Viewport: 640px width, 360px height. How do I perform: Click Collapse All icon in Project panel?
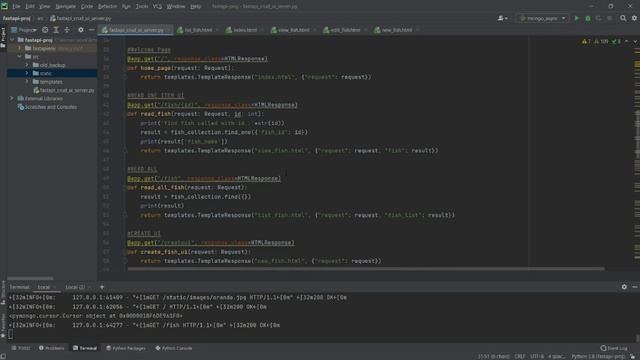pyautogui.click(x=67, y=30)
